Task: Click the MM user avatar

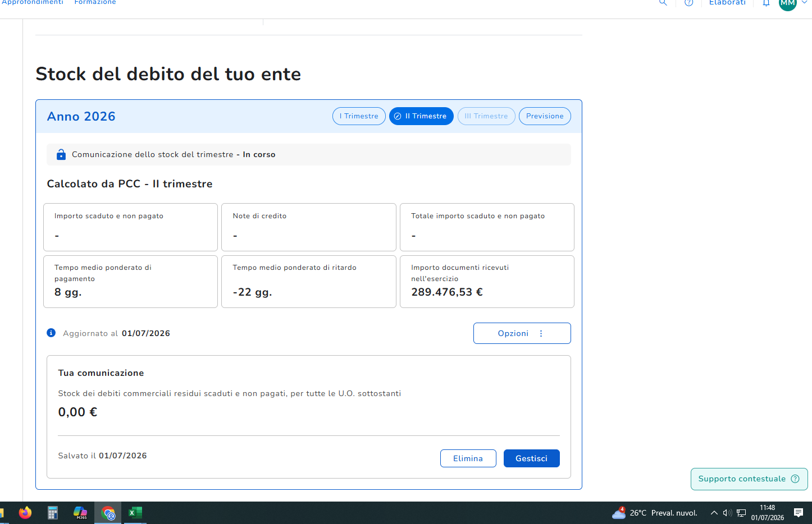Action: pos(788,3)
